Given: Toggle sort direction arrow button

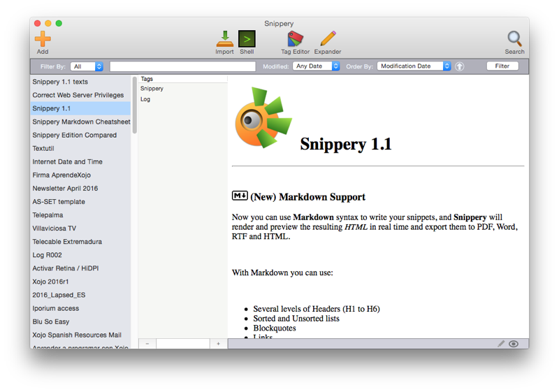Looking at the screenshot, I should (x=460, y=66).
